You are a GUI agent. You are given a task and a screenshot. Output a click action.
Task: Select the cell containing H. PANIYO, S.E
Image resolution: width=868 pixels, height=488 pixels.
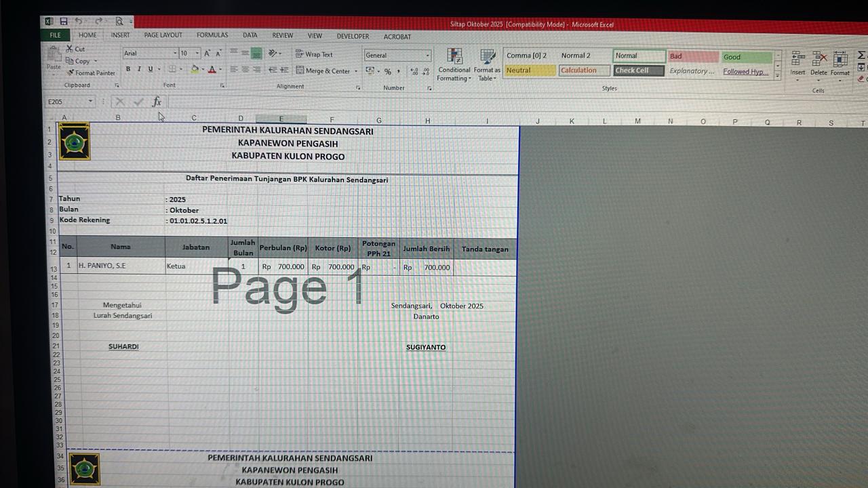[x=121, y=266]
